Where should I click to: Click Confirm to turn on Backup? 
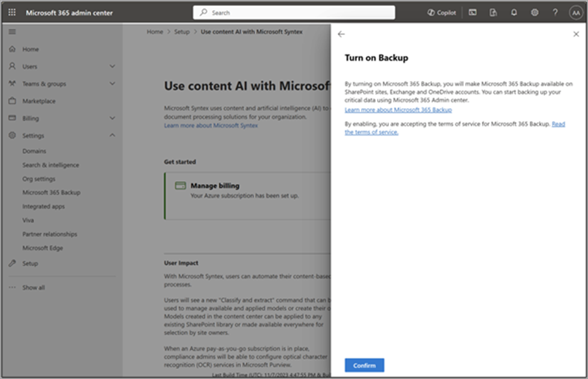coord(364,365)
